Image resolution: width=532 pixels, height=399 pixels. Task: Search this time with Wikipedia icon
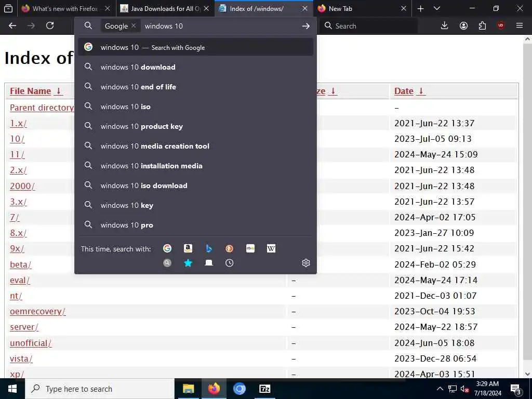point(271,249)
